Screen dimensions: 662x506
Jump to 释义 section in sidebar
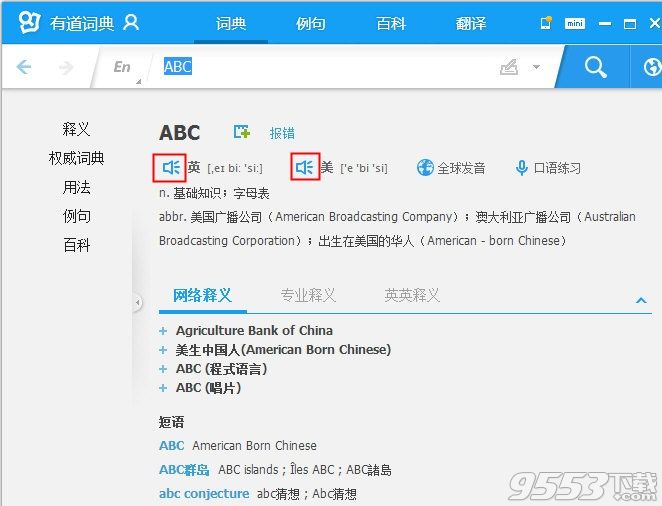(76, 129)
